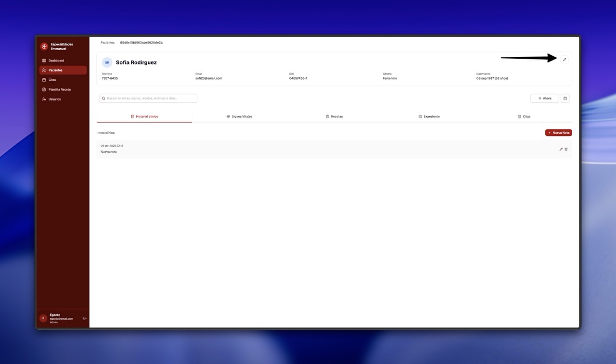
Task: Click the Ahora button
Action: click(545, 99)
